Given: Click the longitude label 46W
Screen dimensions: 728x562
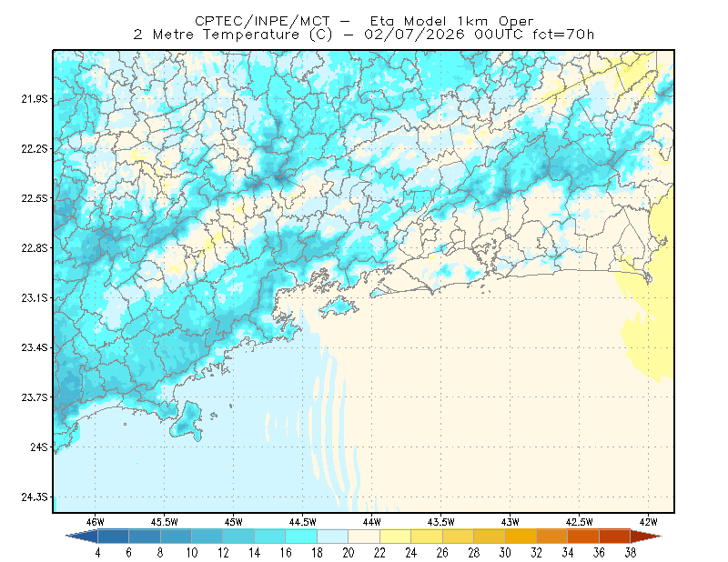Looking at the screenshot, I should 96,522.
